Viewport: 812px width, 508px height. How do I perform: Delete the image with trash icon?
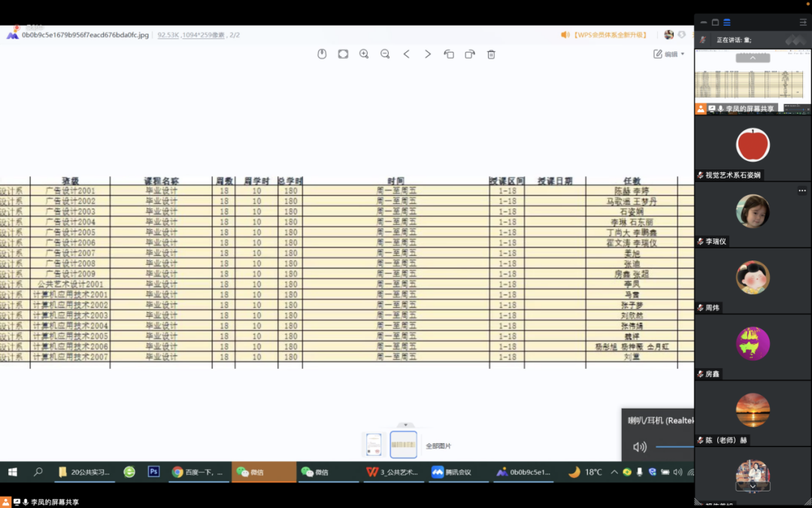click(x=491, y=54)
